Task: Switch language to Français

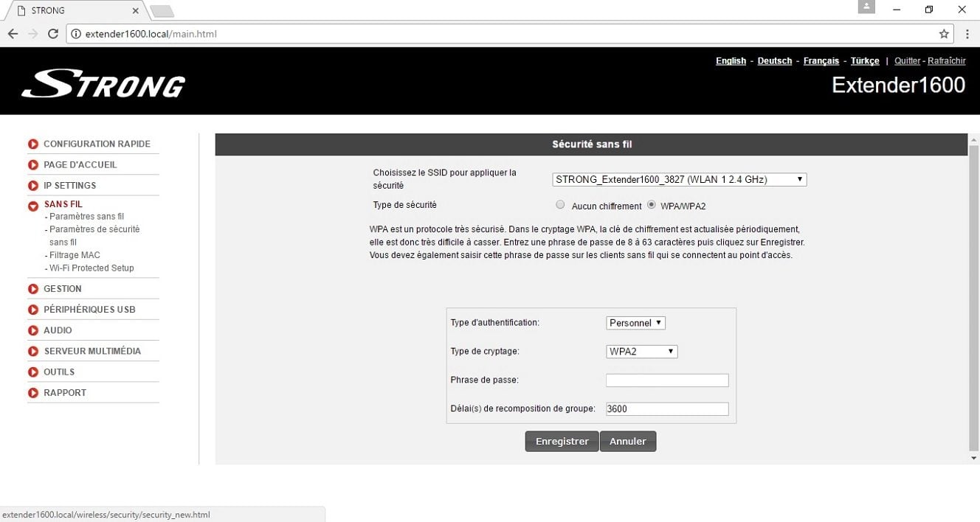Action: (821, 61)
